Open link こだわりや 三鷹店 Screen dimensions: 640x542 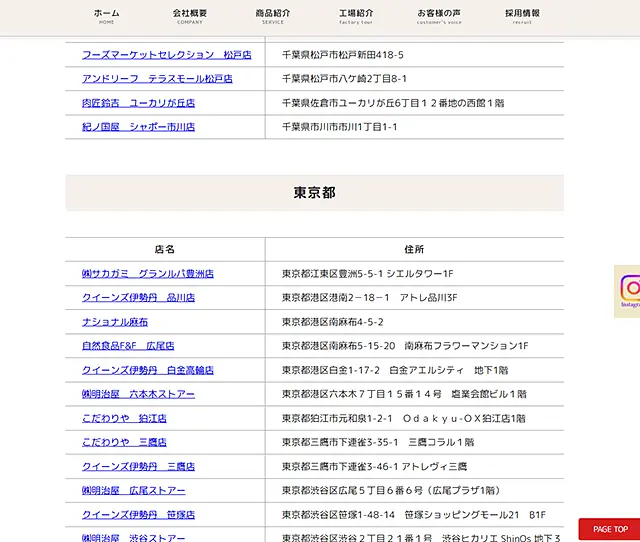[x=124, y=442]
